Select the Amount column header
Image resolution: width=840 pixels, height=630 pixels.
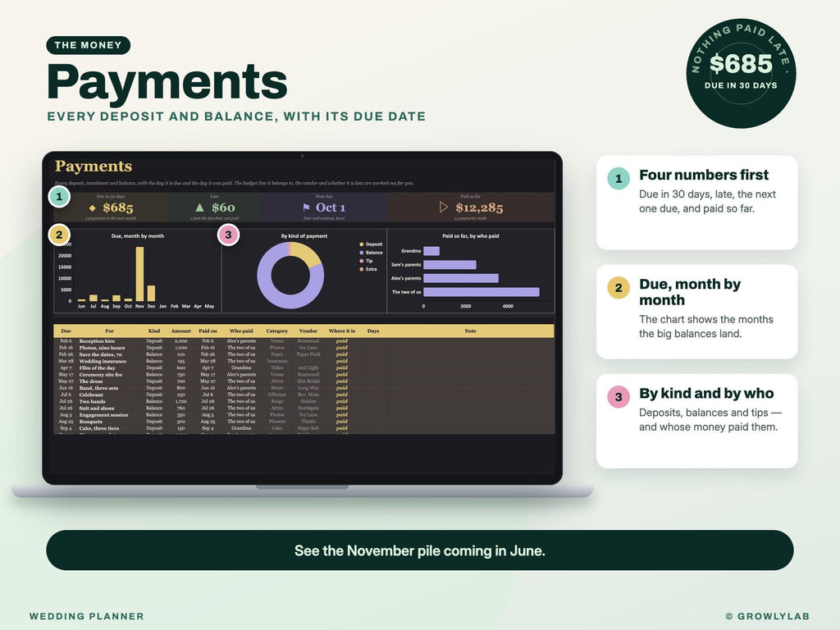pyautogui.click(x=181, y=331)
